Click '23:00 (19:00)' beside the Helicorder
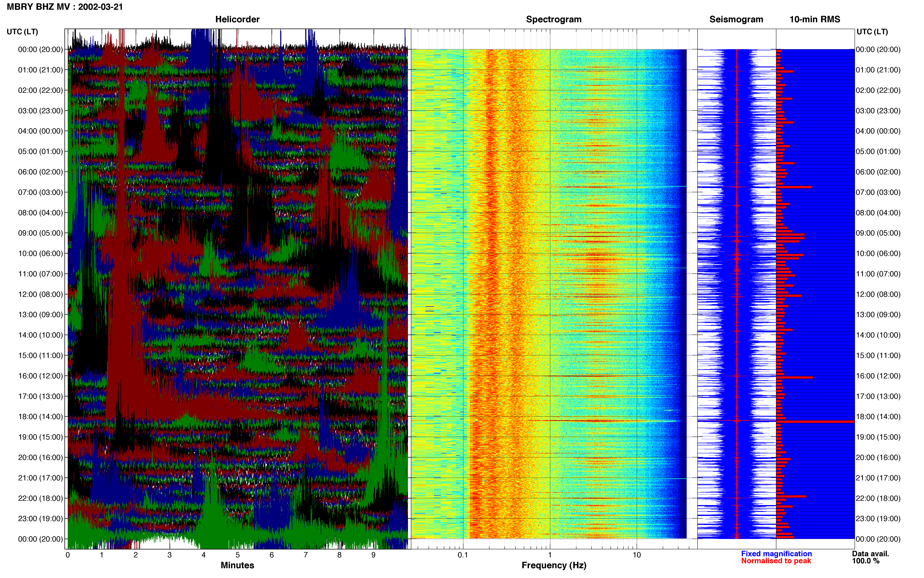Image resolution: width=924 pixels, height=578 pixels. tap(41, 519)
